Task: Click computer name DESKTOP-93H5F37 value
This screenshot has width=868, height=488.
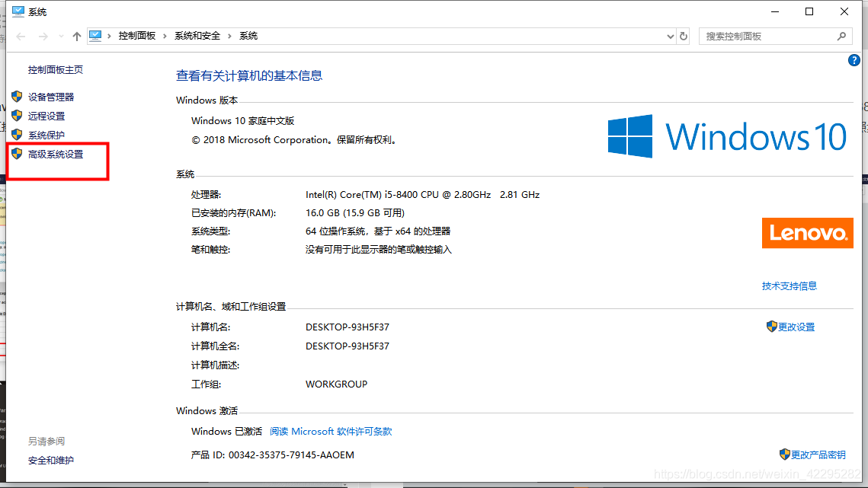Action: pos(347,327)
